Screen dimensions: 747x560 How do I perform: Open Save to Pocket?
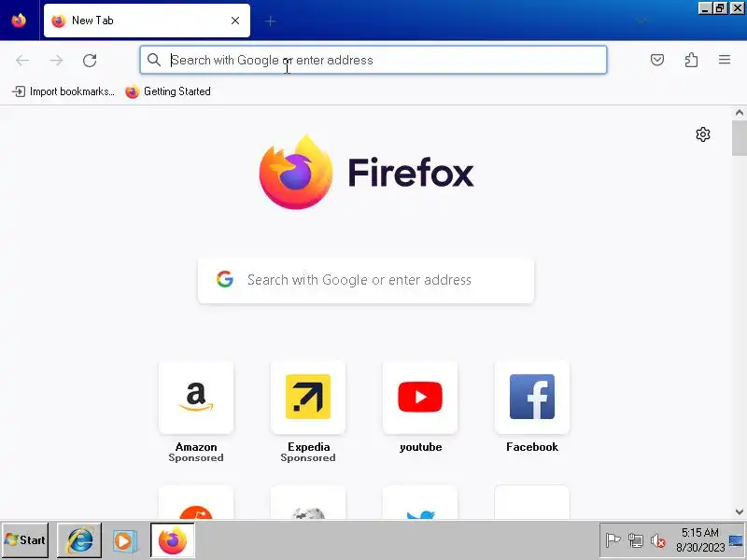pos(657,60)
